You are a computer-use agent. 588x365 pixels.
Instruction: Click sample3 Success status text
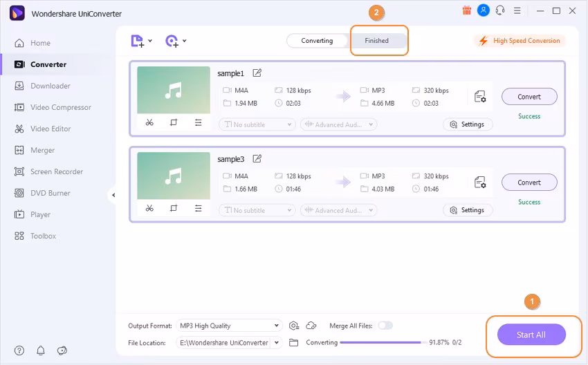coord(529,202)
